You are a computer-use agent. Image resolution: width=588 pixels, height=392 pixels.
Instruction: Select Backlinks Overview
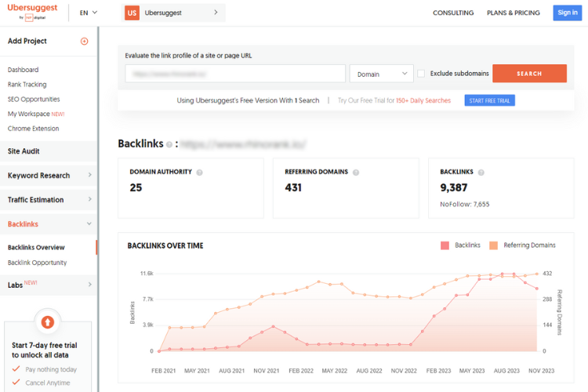(36, 248)
